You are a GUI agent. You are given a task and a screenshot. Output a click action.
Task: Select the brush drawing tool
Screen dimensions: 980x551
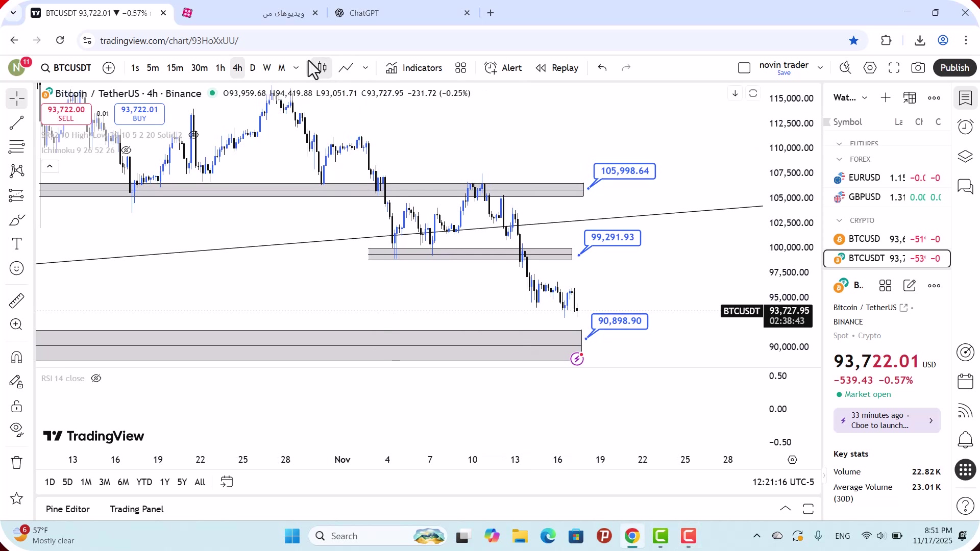pos(17,220)
